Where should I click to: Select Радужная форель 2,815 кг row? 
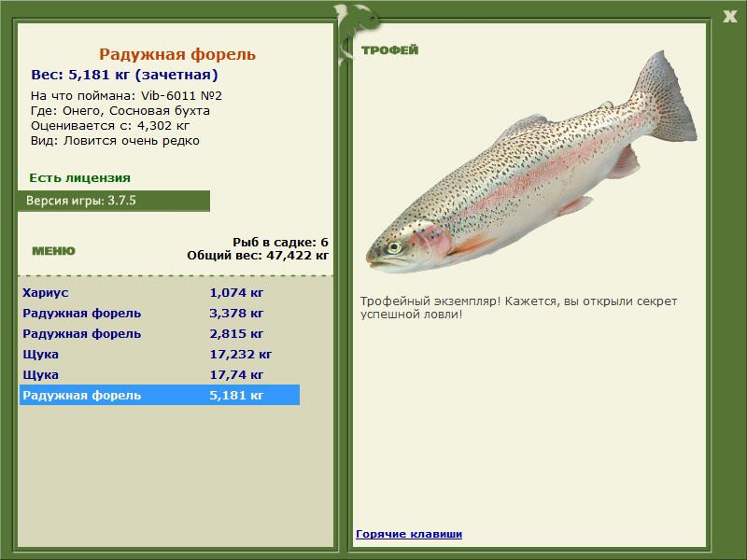pyautogui.click(x=160, y=333)
